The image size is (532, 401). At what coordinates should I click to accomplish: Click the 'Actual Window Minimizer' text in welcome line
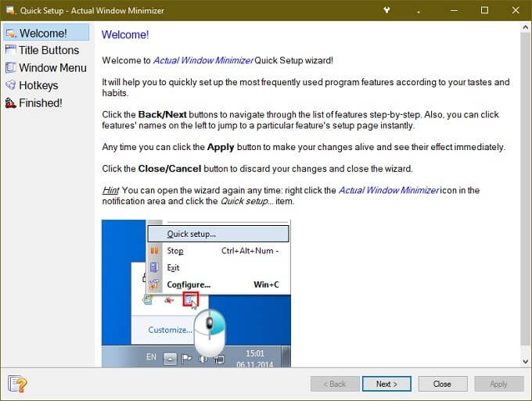[x=203, y=60]
